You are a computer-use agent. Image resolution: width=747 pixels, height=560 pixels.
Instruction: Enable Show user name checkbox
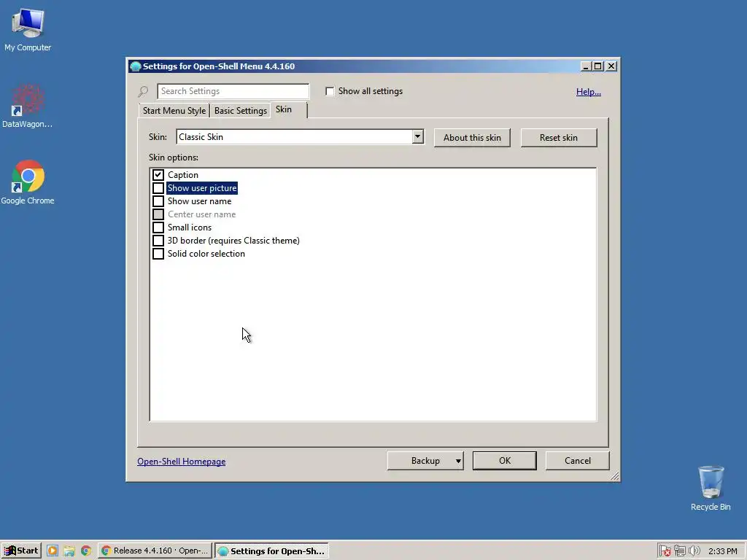158,201
